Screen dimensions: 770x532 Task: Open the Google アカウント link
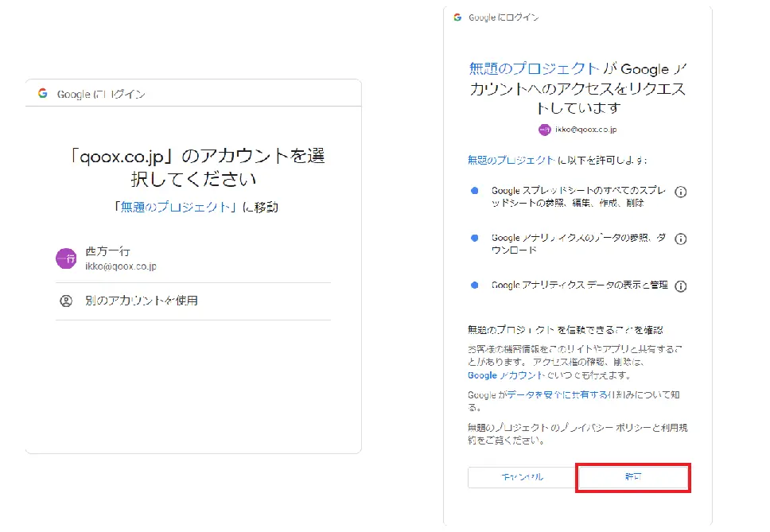click(506, 375)
